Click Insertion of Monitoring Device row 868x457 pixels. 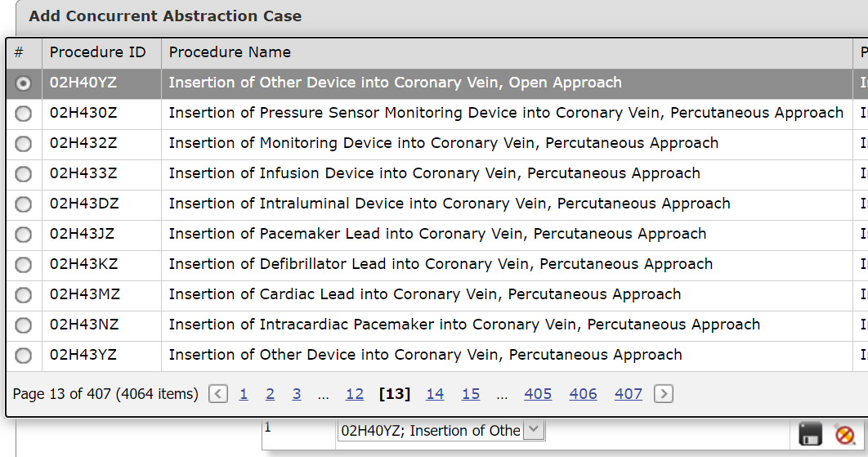[430, 143]
